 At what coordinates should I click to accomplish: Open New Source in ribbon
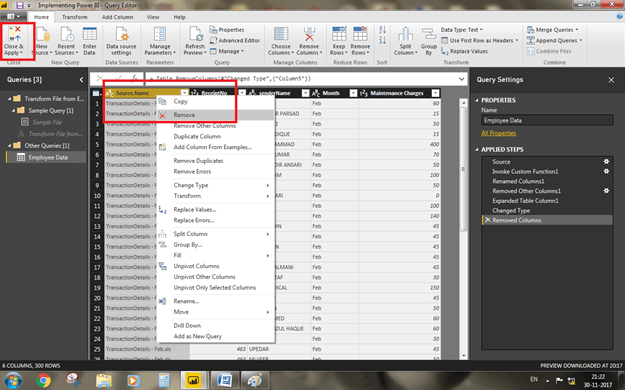42,41
